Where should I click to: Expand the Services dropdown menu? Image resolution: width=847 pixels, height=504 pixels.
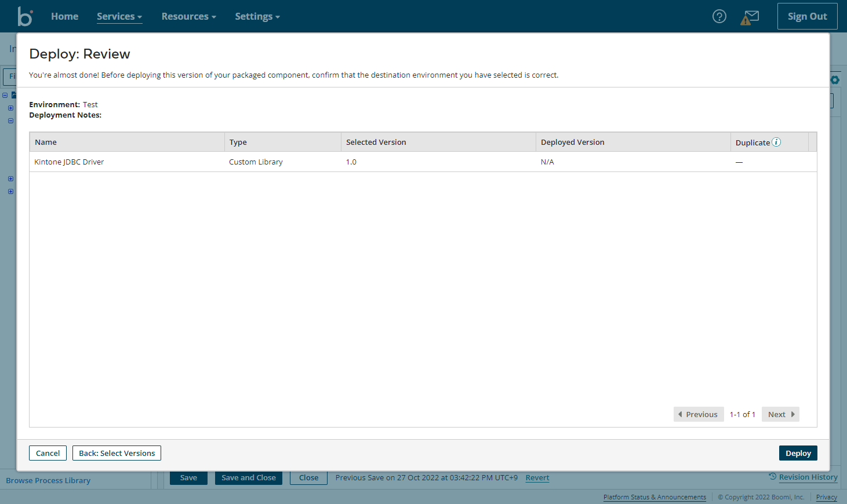(119, 16)
